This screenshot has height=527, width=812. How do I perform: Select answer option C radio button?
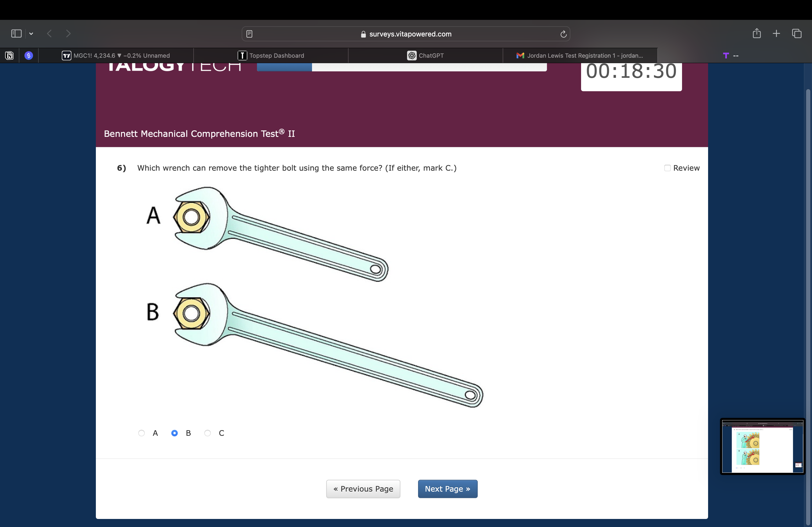[208, 433]
